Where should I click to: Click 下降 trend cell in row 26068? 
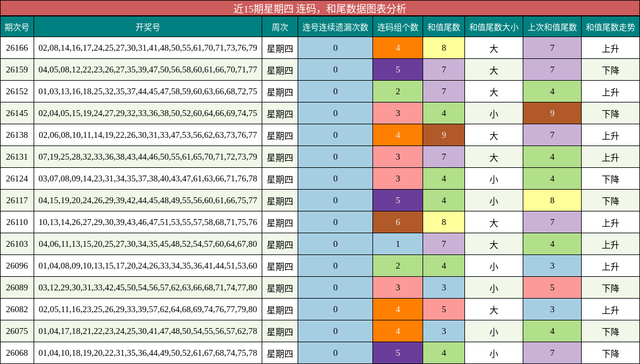pyautogui.click(x=611, y=353)
